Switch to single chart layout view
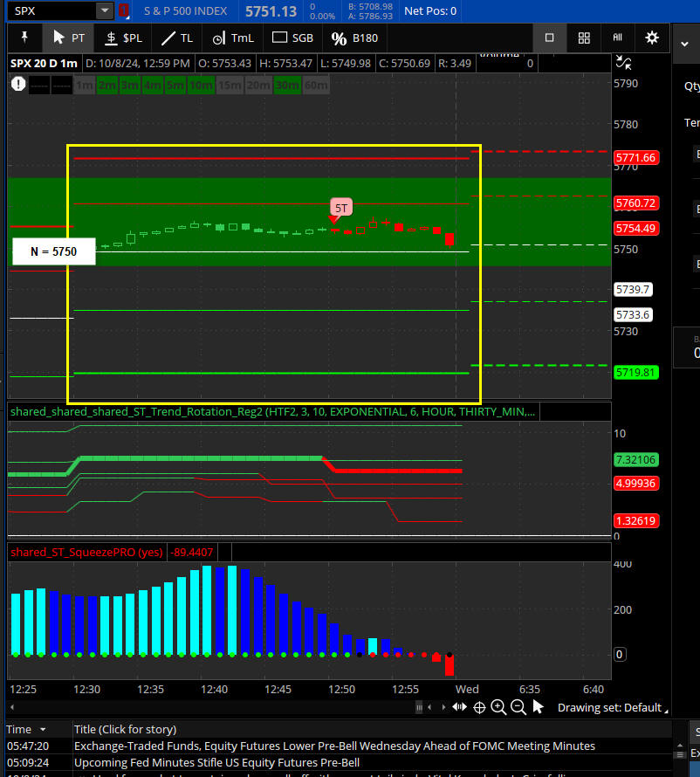This screenshot has width=700, height=777. coord(550,38)
